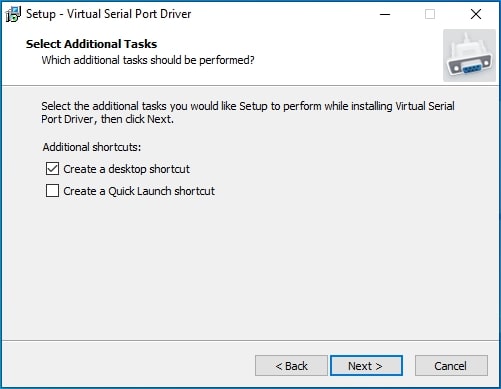Viewport: 501px width, 389px height.
Task: Click the 'Additional shortcuts:' label
Action: pyautogui.click(x=92, y=147)
